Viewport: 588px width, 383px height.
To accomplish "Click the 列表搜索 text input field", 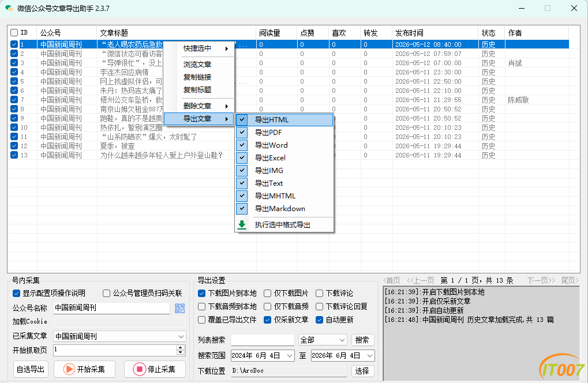I will pos(263,340).
